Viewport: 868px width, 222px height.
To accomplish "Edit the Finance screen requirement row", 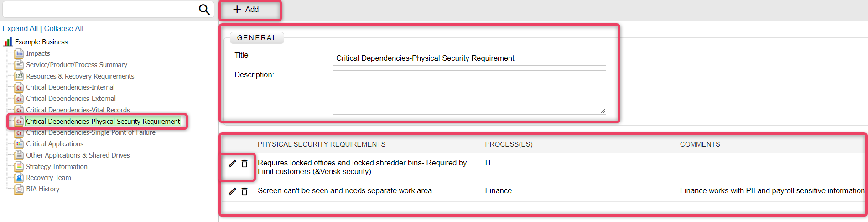I will pyautogui.click(x=232, y=191).
